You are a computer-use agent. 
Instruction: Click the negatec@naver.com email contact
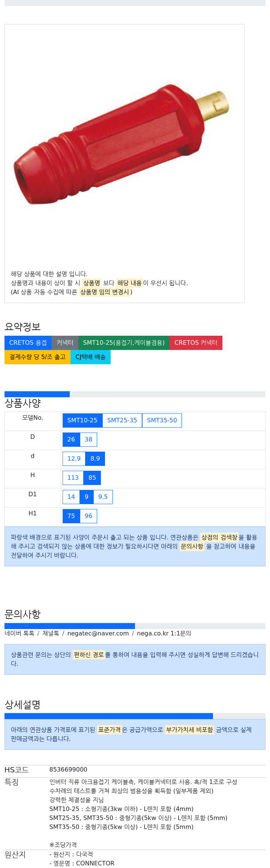(98, 634)
